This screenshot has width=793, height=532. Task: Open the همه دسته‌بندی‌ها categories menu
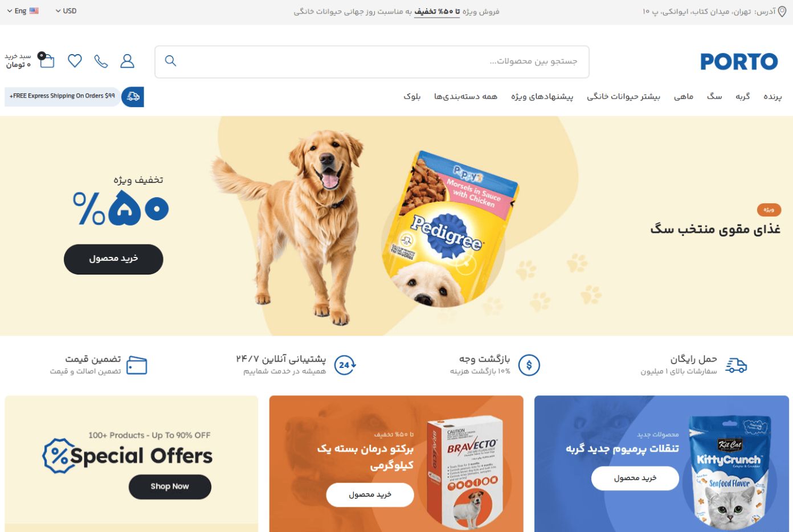[x=465, y=96]
